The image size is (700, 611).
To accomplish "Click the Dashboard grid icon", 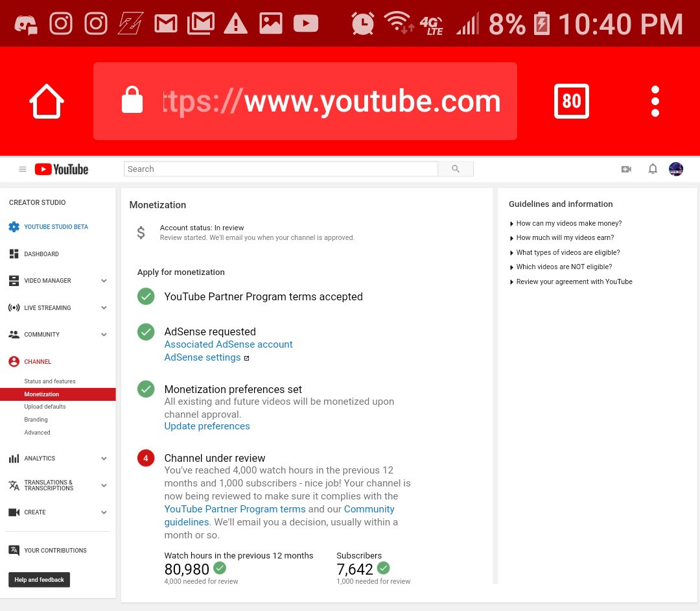I will pyautogui.click(x=14, y=254).
